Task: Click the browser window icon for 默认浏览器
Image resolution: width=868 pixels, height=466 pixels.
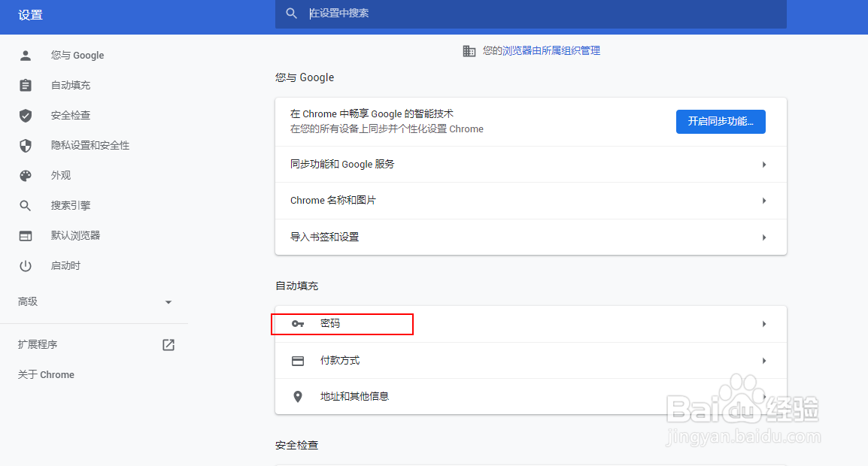Action: pos(26,236)
